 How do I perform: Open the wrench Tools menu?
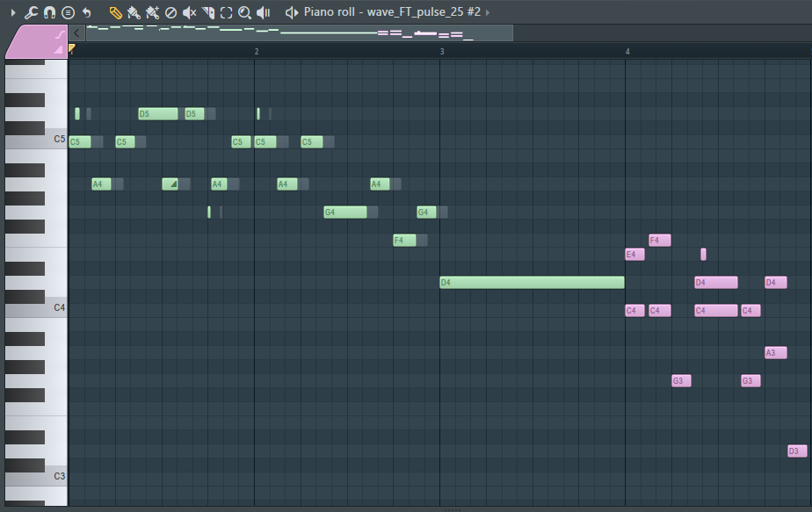pyautogui.click(x=31, y=12)
